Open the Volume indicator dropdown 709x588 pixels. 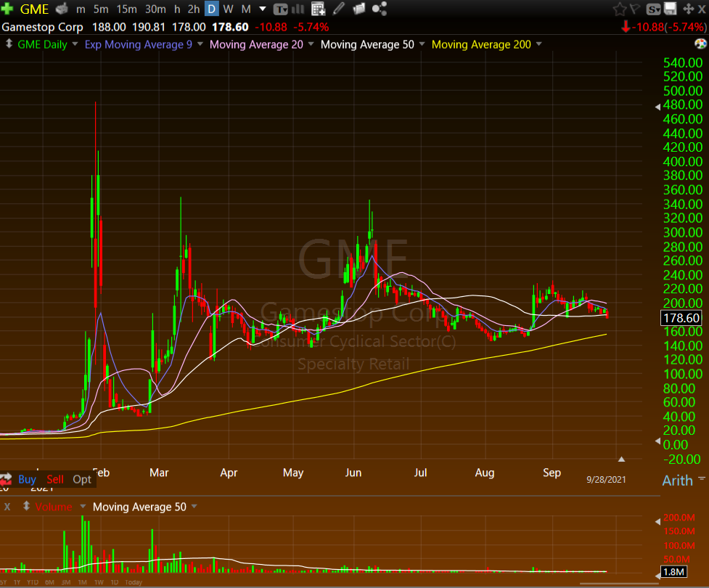[83, 506]
